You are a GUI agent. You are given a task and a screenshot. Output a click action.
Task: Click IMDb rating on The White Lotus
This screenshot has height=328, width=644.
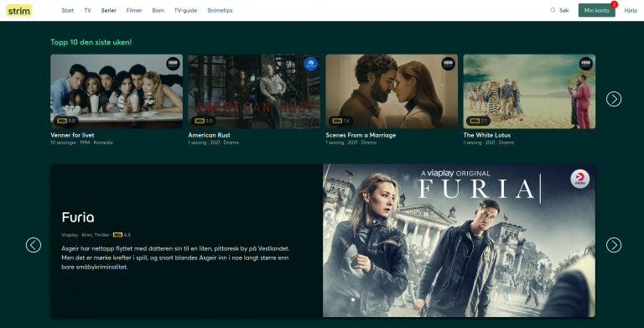point(479,121)
